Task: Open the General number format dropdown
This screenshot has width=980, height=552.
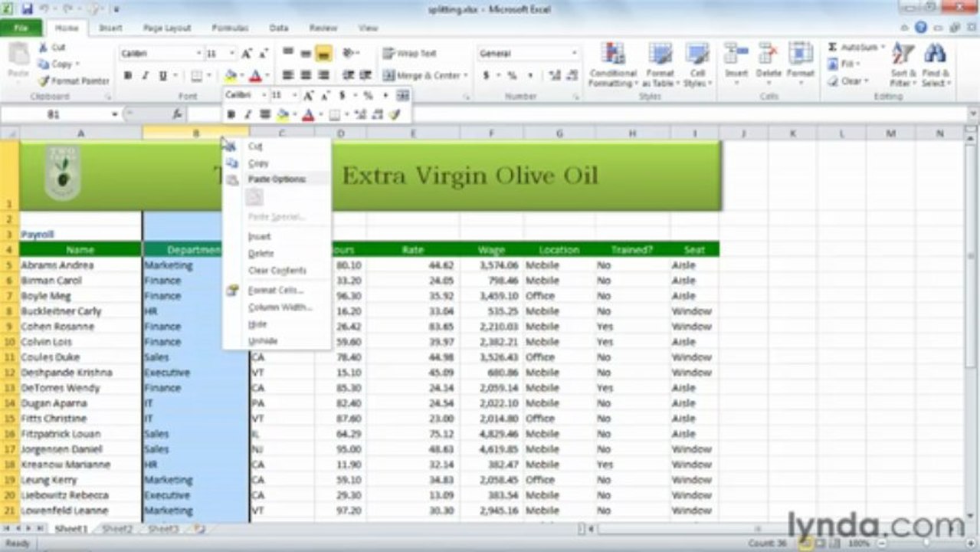Action: 575,54
